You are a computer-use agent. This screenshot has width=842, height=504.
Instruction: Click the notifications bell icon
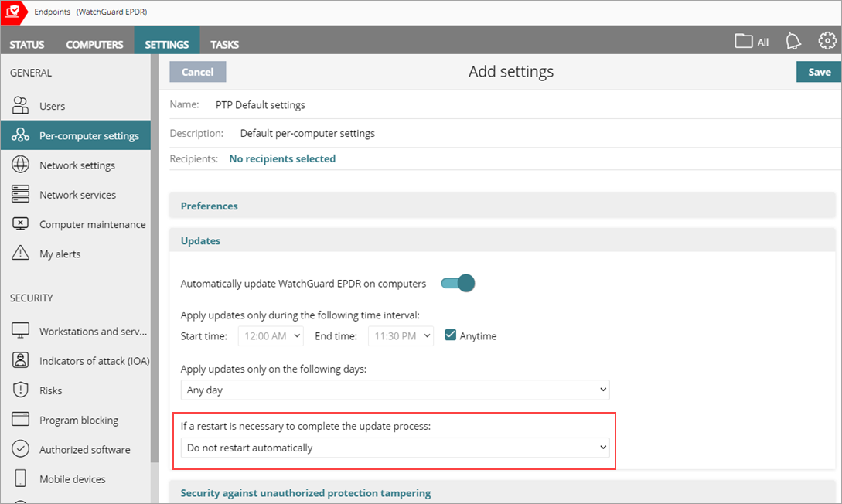[x=793, y=41]
